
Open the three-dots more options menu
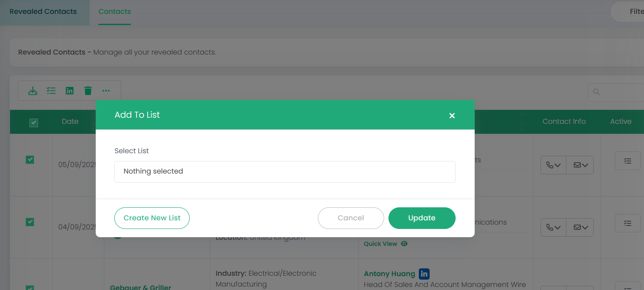point(106,91)
